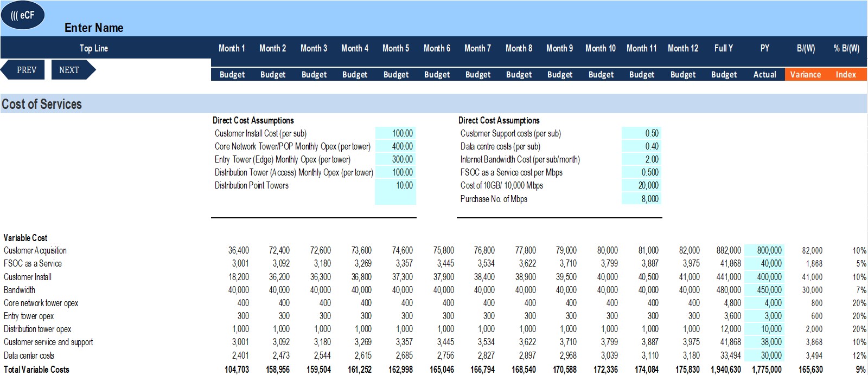
Task: Edit PY Actual Distribution tower opex 10,000
Action: pyautogui.click(x=764, y=329)
